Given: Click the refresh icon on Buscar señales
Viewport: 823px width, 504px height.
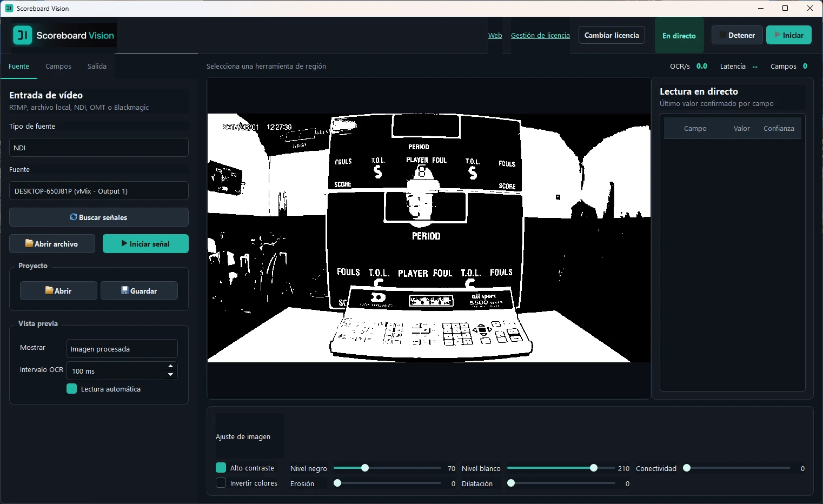Looking at the screenshot, I should coord(74,217).
